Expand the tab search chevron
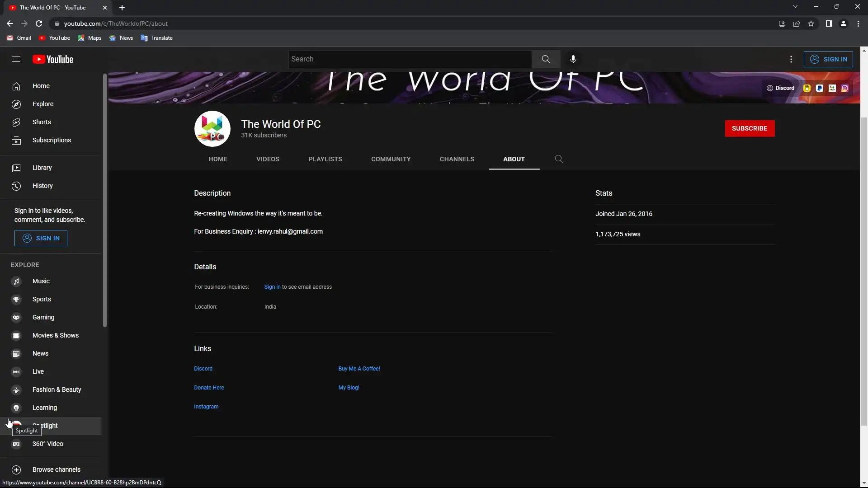 coord(795,7)
